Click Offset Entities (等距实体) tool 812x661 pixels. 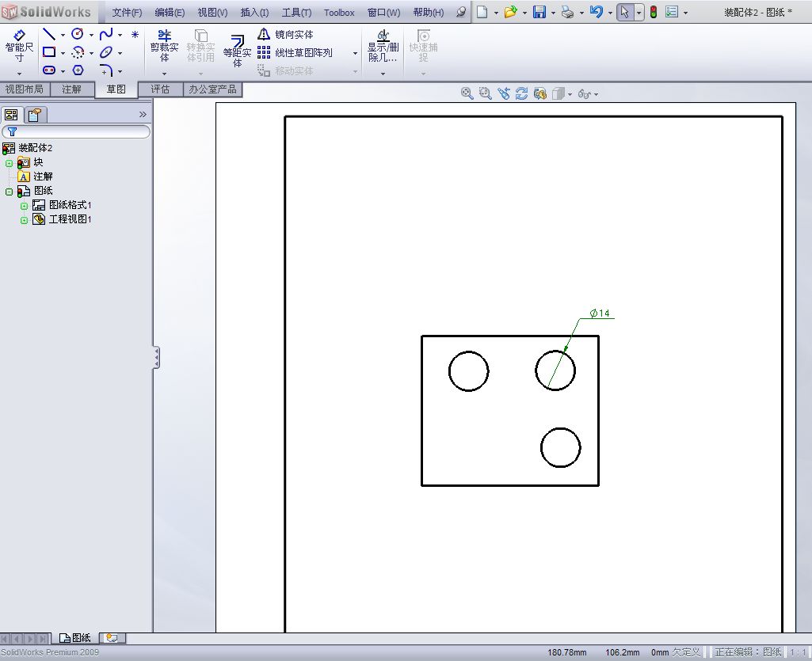(237, 51)
